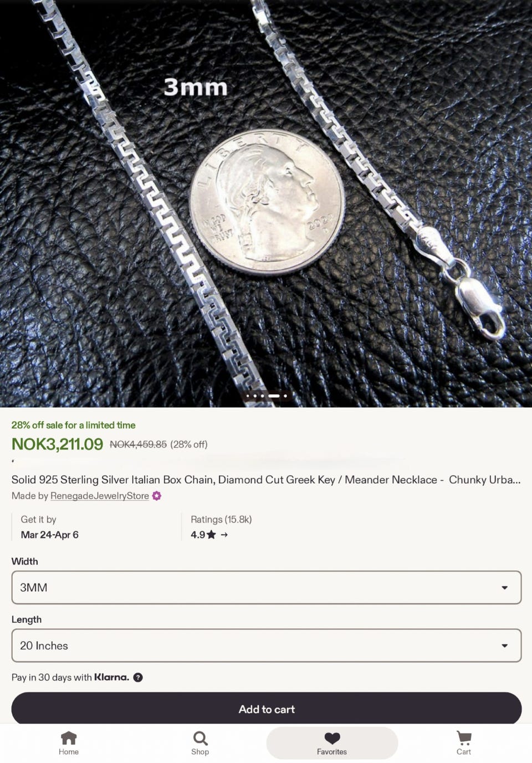
Task: Expand the Width 3MM dropdown
Action: coord(267,587)
